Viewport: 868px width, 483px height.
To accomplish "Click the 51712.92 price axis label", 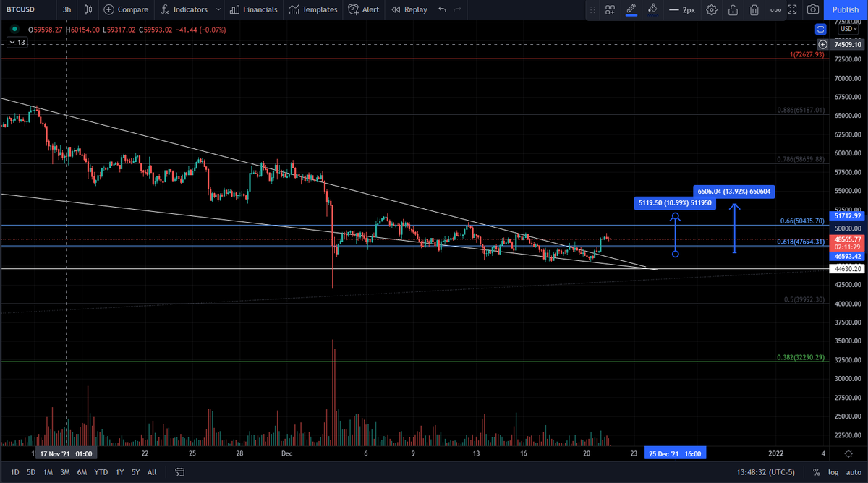I will click(848, 215).
